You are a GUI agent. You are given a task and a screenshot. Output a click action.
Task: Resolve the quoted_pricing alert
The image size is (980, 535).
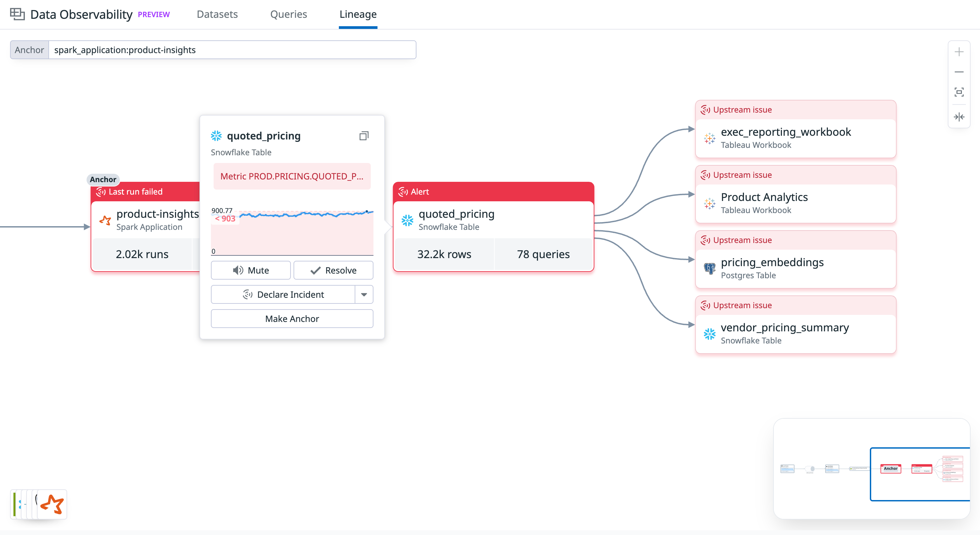click(333, 270)
